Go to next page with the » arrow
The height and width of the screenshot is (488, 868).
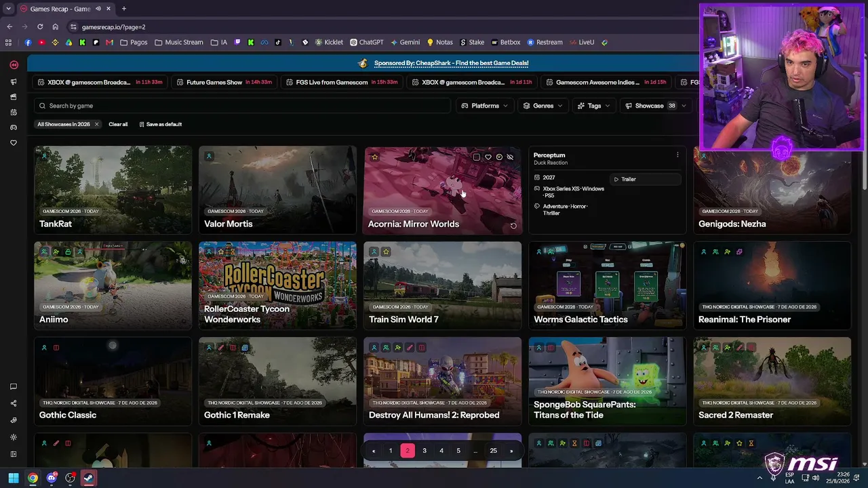[511, 451]
